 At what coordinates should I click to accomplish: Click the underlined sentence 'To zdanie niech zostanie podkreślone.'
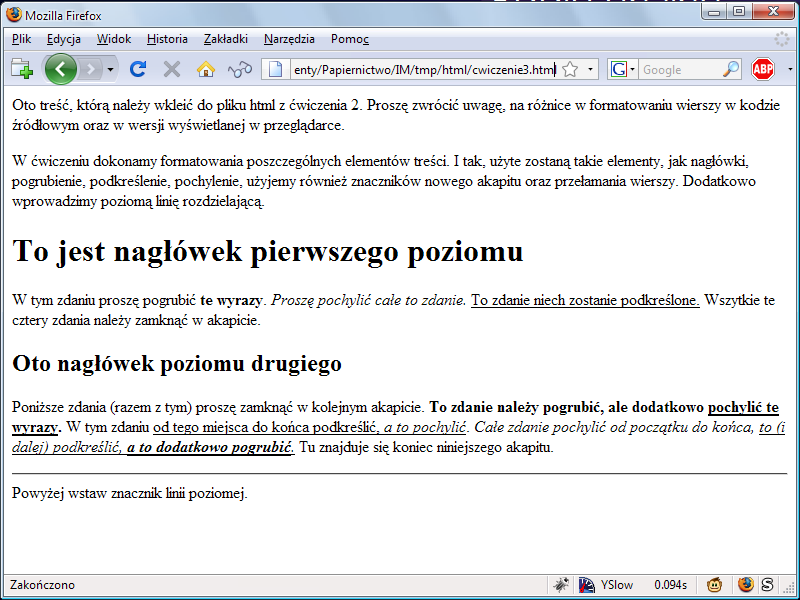(585, 300)
